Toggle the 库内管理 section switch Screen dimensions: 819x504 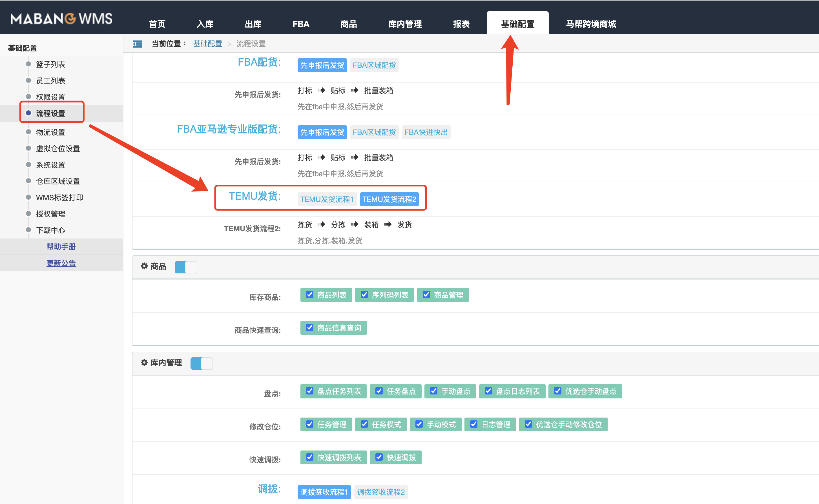(x=201, y=363)
